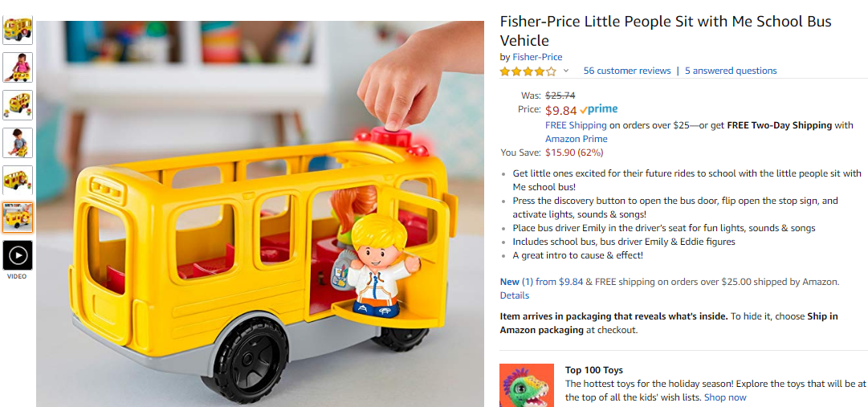Click the Top 100 Toys dinosaur image

click(x=527, y=385)
